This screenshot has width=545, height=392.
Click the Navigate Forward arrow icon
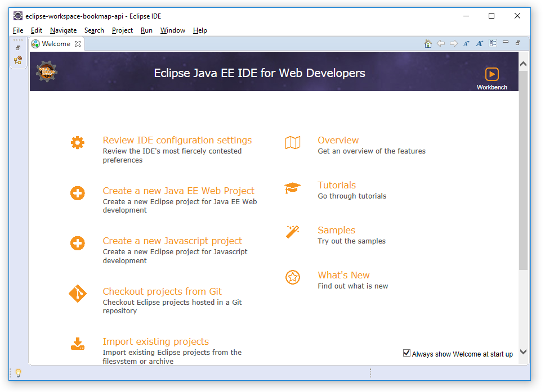click(454, 44)
